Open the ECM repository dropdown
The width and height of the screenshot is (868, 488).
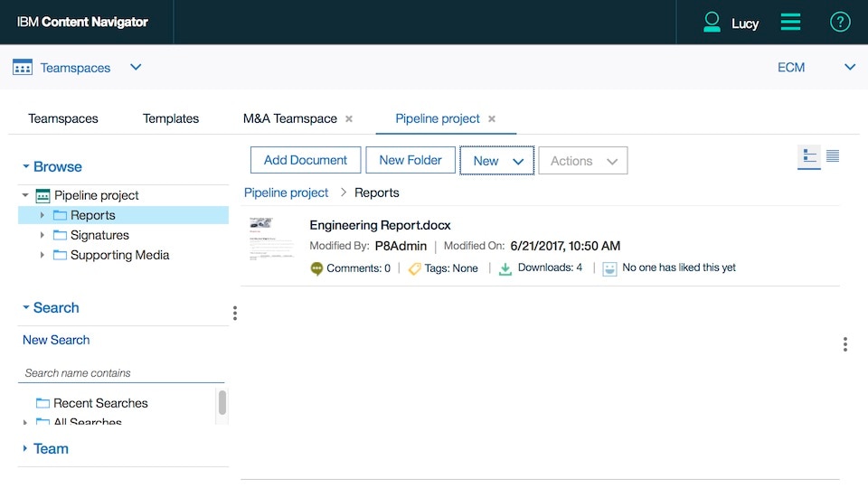tap(849, 68)
